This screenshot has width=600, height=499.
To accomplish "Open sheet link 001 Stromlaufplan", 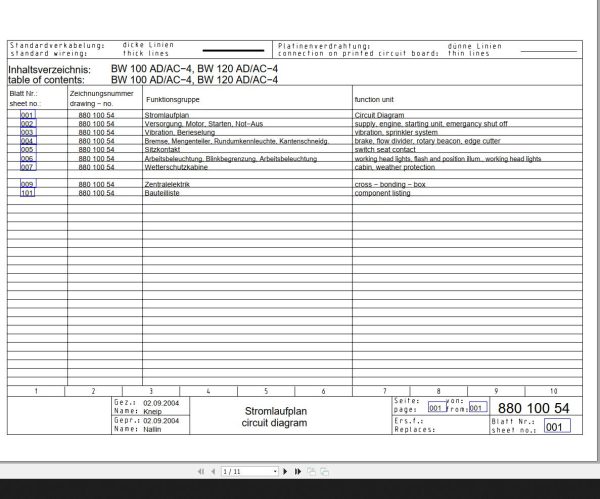I will pos(28,115).
